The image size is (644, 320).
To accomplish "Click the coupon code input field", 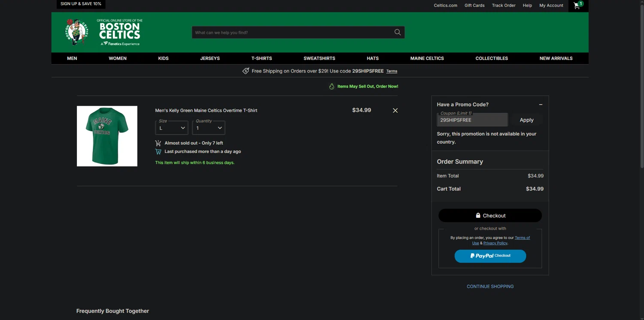I will 472,120.
